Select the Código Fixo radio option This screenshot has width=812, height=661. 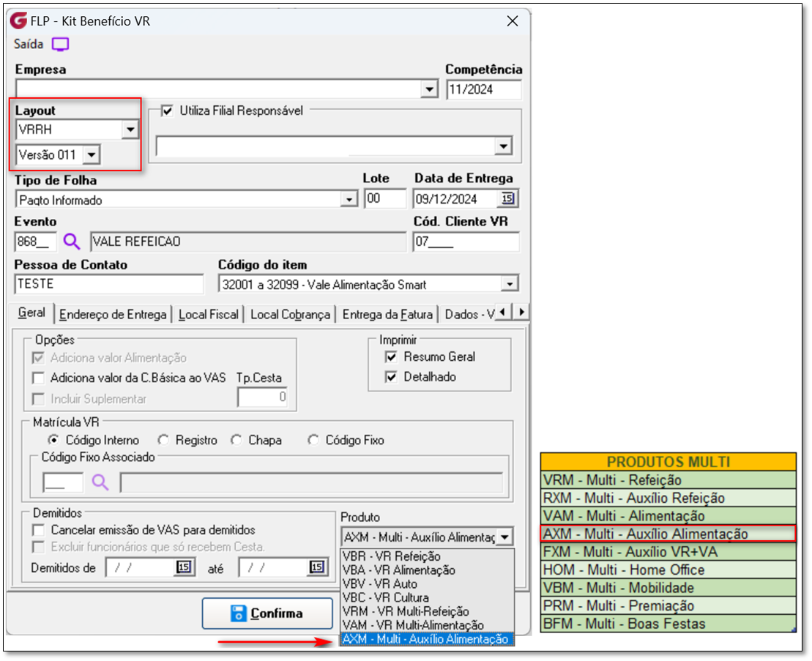313,440
